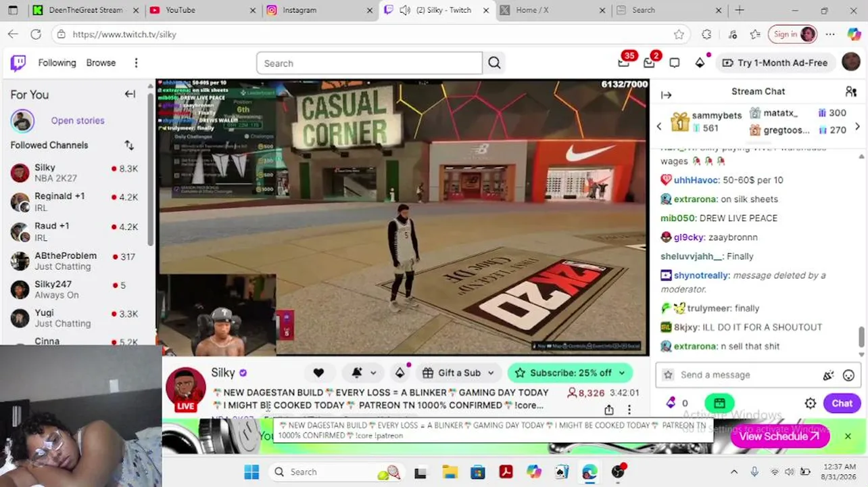Open a new browser tab
The image size is (868, 487).
[740, 10]
